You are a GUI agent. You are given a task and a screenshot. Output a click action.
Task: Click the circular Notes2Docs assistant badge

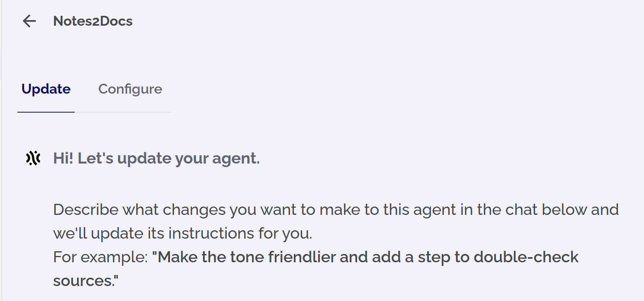tap(32, 158)
